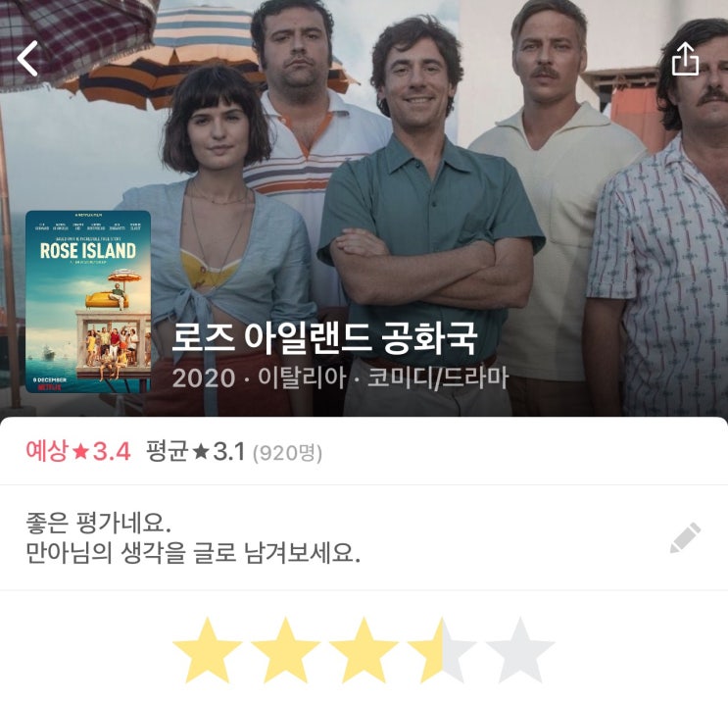Open the share icon
The width and height of the screenshot is (728, 704).
(x=685, y=59)
